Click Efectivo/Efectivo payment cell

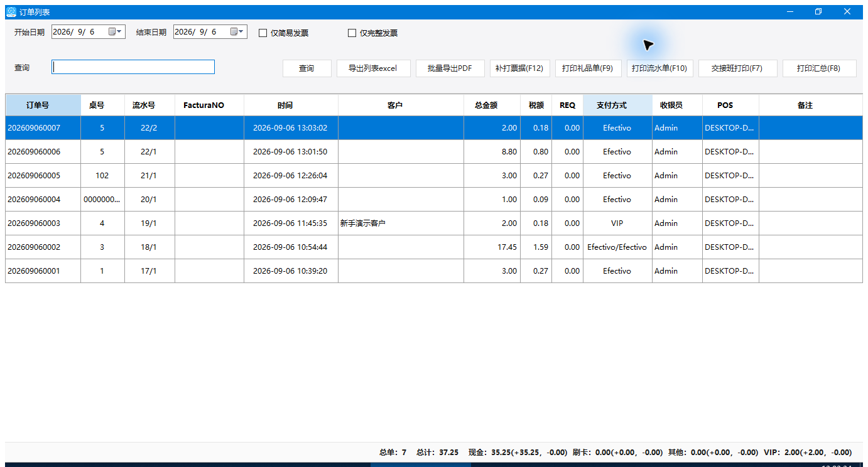click(618, 247)
